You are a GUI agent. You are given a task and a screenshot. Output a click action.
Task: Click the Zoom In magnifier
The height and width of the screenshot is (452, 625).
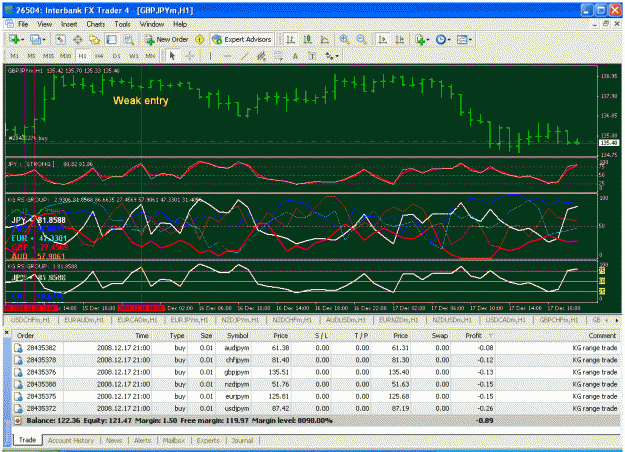click(344, 39)
